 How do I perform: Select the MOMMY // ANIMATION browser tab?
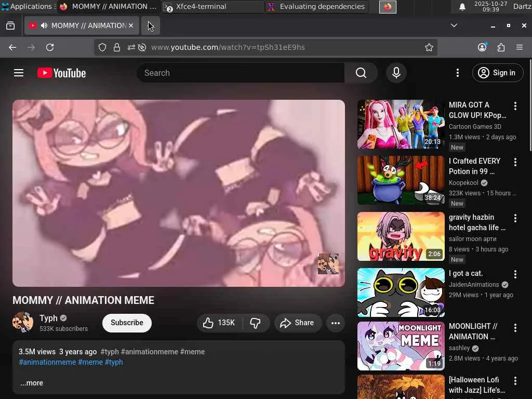[x=82, y=26]
